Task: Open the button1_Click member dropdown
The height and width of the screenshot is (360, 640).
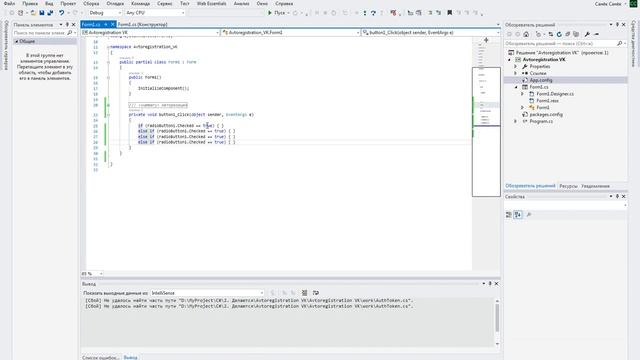Action: tap(431, 32)
